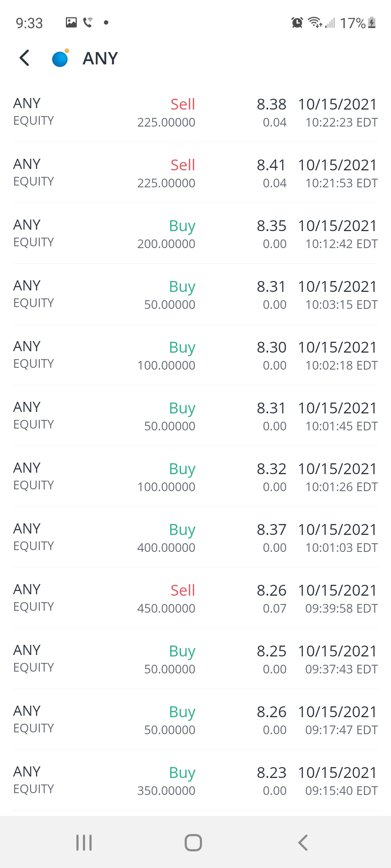The height and width of the screenshot is (868, 391).
Task: Tap the image notification icon in status bar
Action: [71, 22]
